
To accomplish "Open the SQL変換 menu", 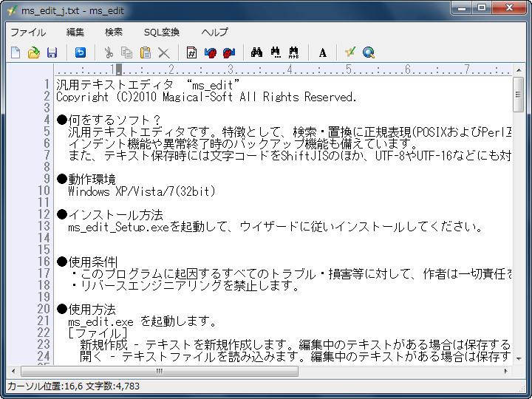I will (x=162, y=33).
